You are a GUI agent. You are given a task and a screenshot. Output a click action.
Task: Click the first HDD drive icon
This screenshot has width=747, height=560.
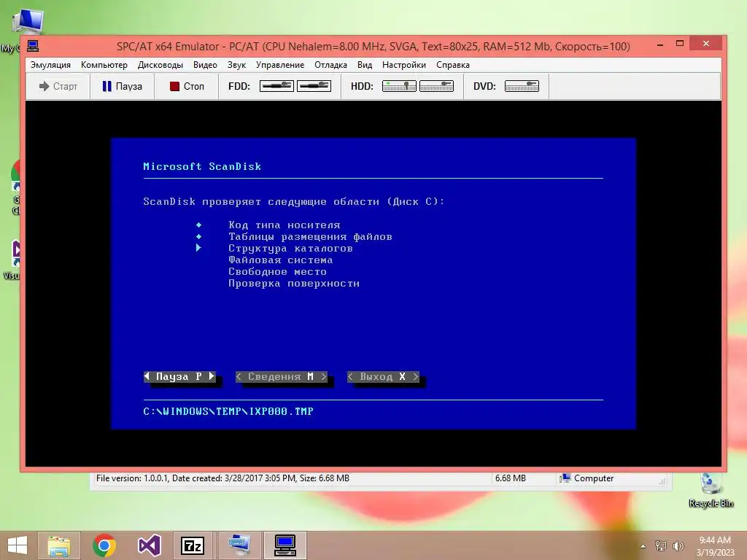pos(399,86)
